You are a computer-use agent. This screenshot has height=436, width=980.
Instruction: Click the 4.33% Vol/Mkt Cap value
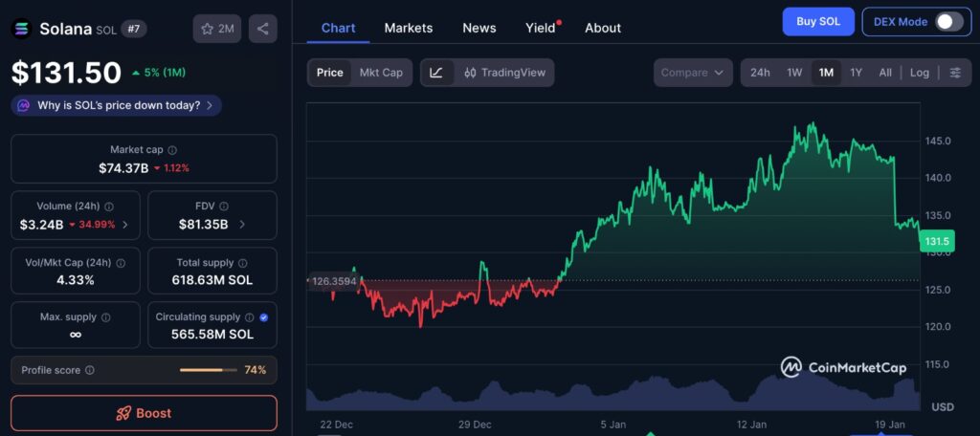point(75,280)
